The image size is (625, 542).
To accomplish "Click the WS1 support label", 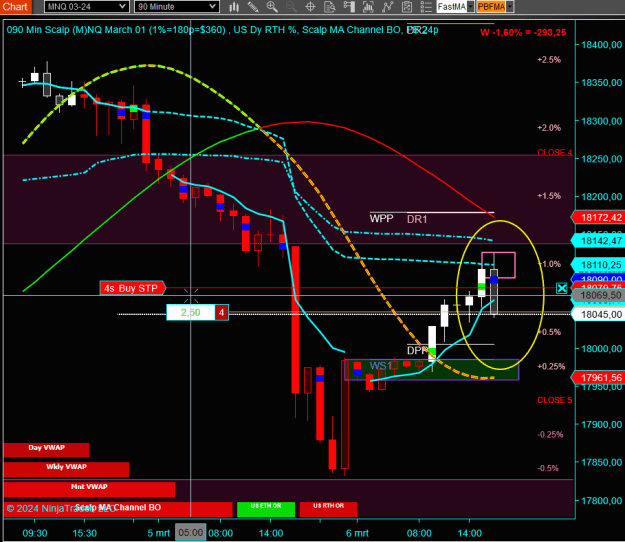I will tap(381, 365).
